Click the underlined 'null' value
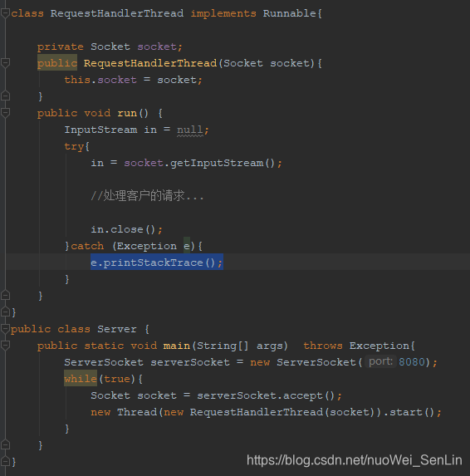The height and width of the screenshot is (476, 470). coord(190,130)
